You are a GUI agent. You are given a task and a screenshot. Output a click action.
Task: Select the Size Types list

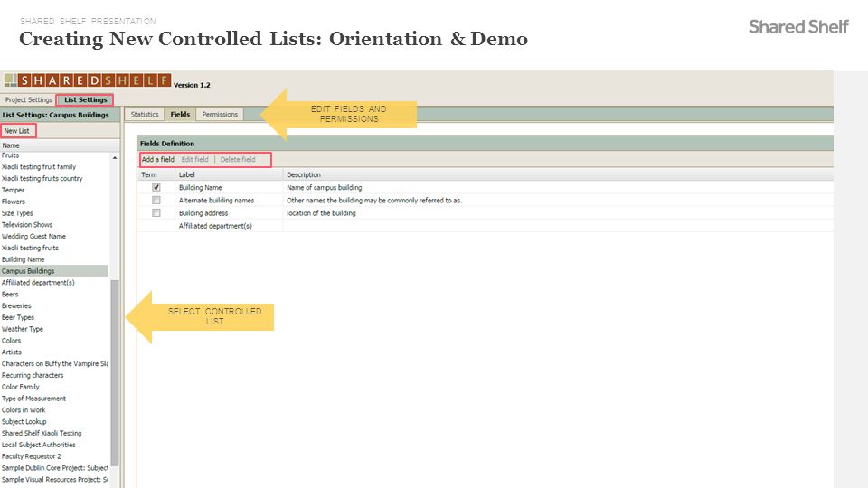54,213
